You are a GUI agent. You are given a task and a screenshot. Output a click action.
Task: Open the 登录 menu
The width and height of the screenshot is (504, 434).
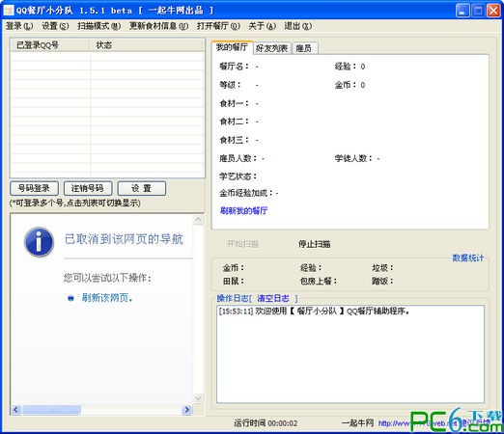[x=19, y=26]
